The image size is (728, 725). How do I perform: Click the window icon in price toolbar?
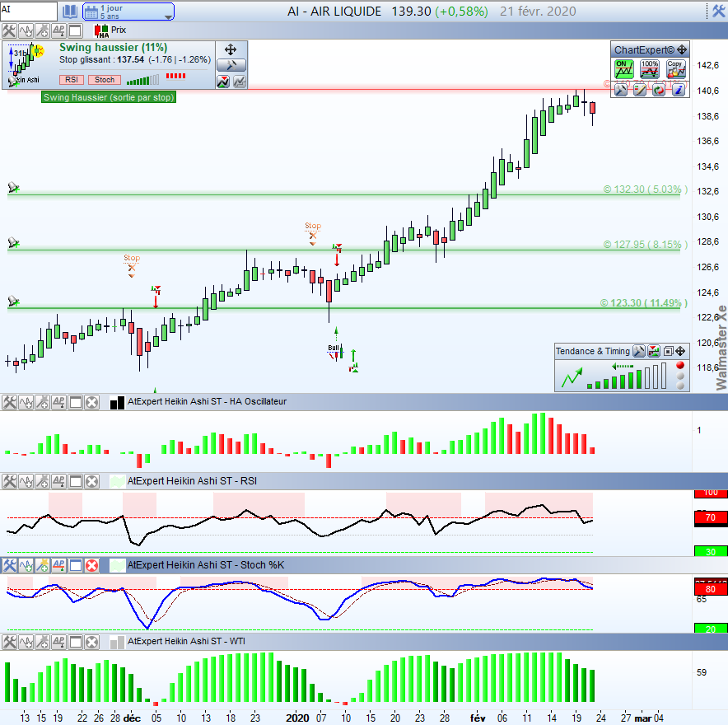point(75,30)
